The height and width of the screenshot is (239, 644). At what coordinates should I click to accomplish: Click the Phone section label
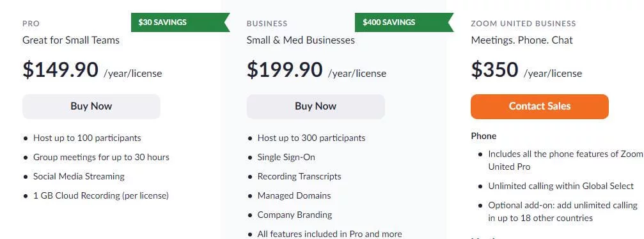(484, 136)
